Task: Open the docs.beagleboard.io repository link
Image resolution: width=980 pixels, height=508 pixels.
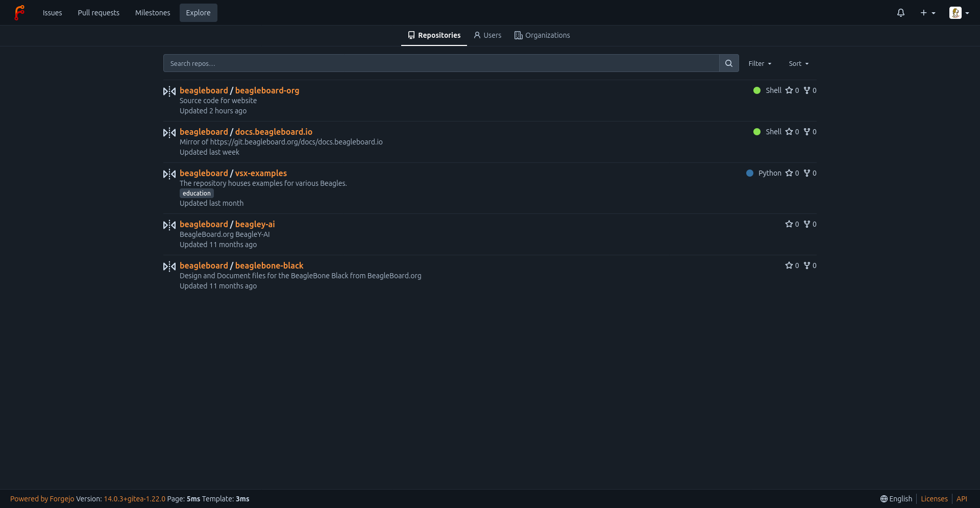Action: (x=274, y=132)
